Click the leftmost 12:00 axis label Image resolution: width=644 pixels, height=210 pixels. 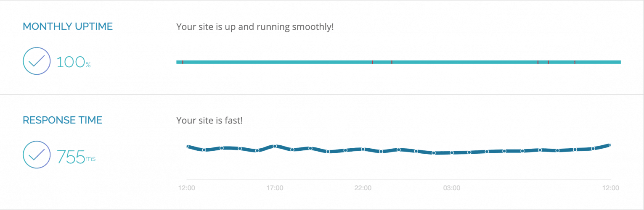[x=186, y=188]
